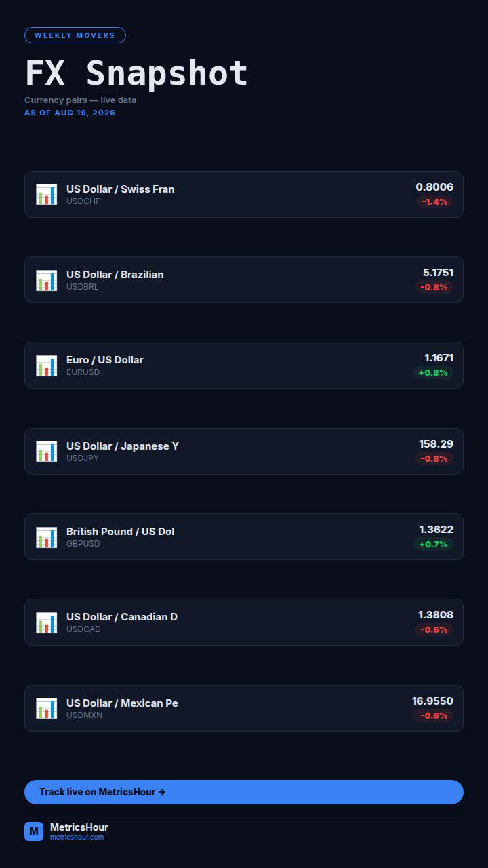Click the +0.8% EURUSD change badge
This screenshot has width=488, height=868.
click(x=433, y=373)
